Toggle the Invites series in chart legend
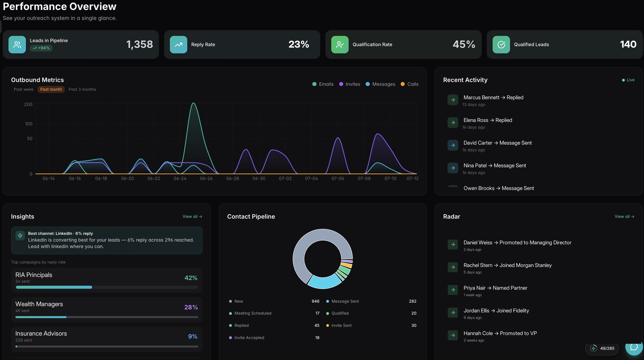This screenshot has height=360, width=644. 350,84
